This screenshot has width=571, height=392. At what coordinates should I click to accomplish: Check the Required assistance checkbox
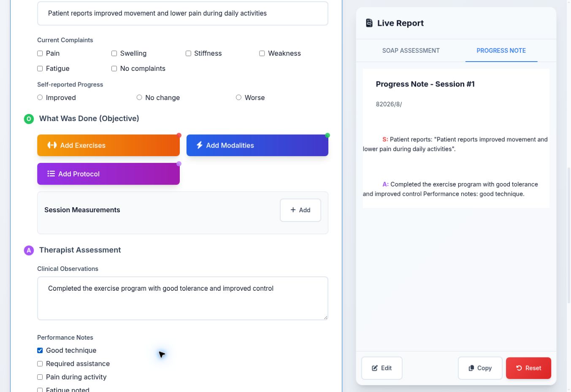click(x=40, y=364)
